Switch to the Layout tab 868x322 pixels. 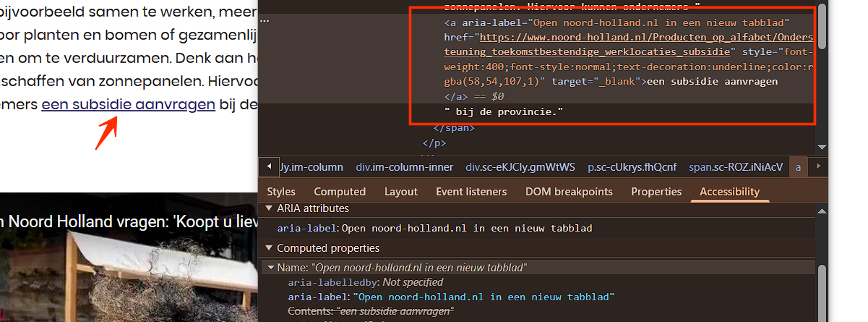pyautogui.click(x=401, y=192)
